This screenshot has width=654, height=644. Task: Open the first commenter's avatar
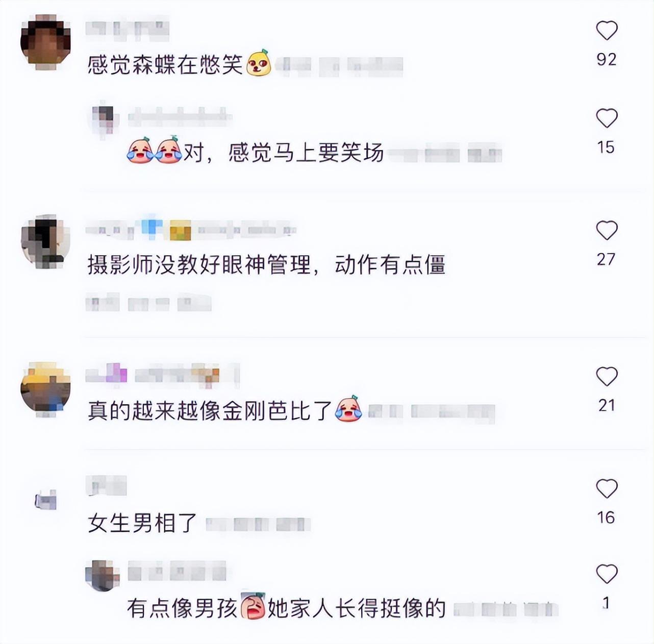tap(45, 42)
